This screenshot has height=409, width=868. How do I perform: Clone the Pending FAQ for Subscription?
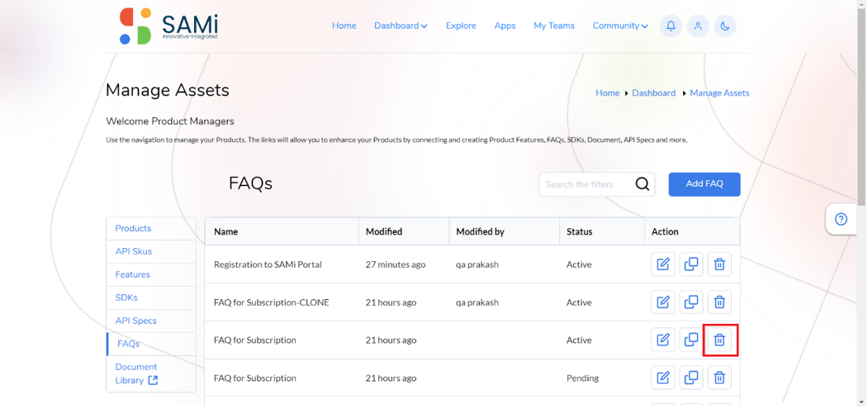pyautogui.click(x=691, y=378)
